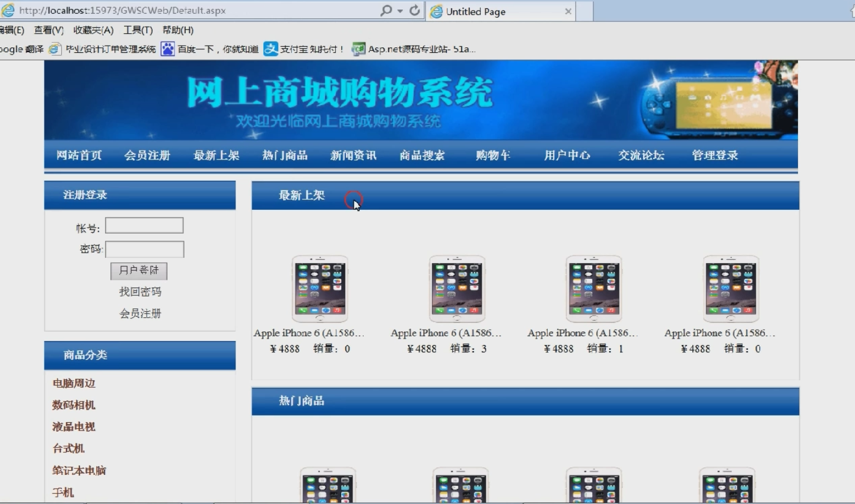The width and height of the screenshot is (855, 504).
Task: Open fourth iPhone thumbnail under 热门商品
Action: pyautogui.click(x=727, y=485)
